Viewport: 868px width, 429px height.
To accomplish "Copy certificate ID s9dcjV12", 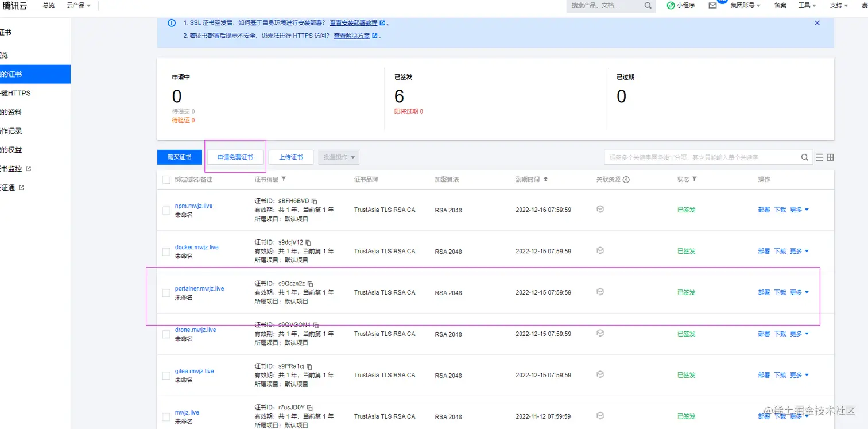I will [x=309, y=242].
